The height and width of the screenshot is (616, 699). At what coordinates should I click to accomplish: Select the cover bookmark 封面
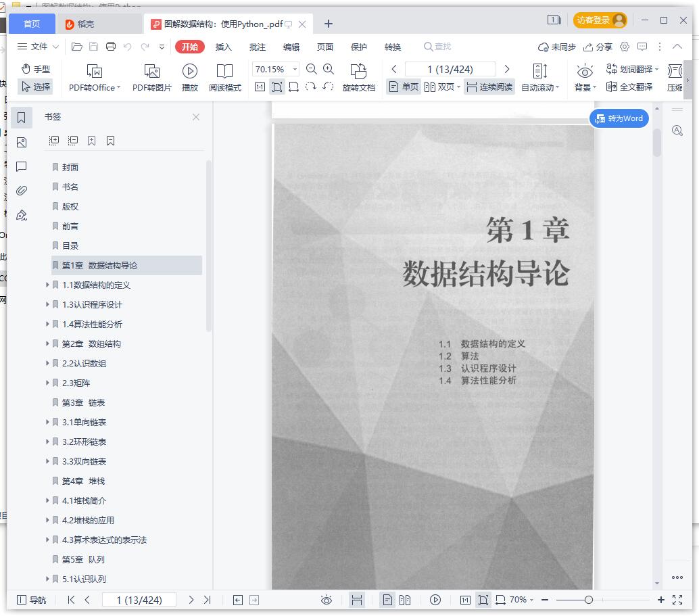[x=70, y=167]
